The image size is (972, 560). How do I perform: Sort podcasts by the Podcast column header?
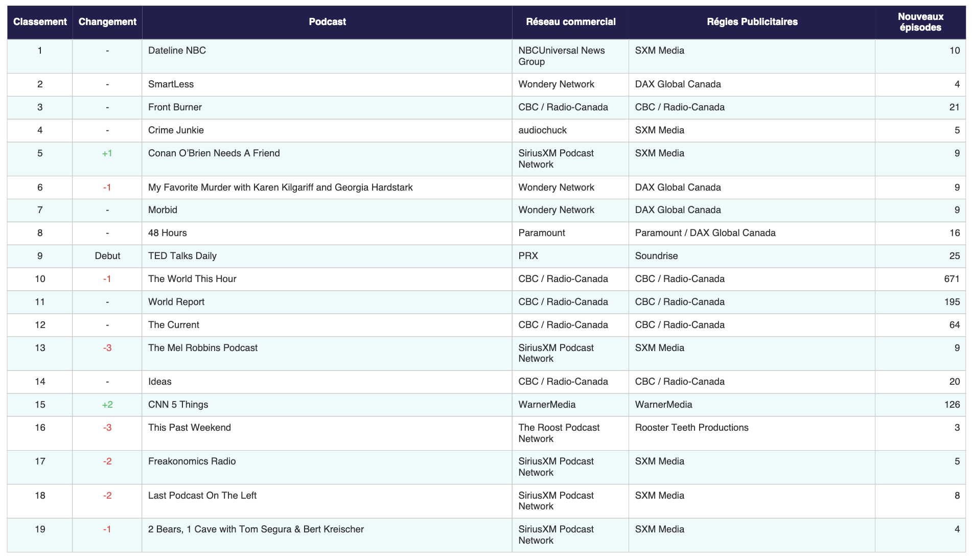pyautogui.click(x=327, y=21)
